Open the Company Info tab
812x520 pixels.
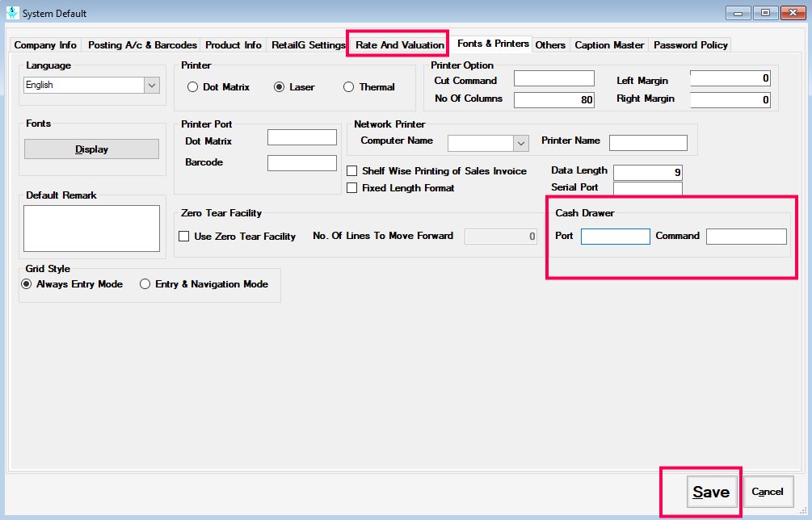point(45,45)
